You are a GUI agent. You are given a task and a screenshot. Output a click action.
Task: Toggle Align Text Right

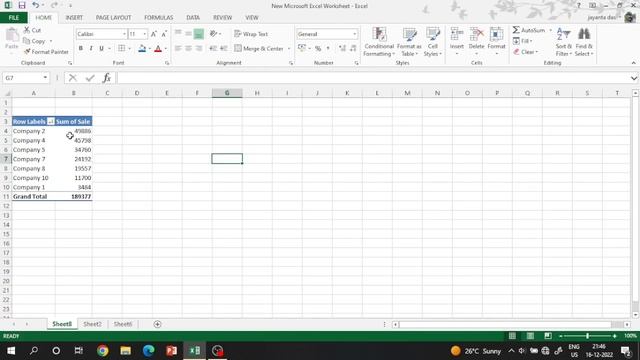click(x=199, y=48)
